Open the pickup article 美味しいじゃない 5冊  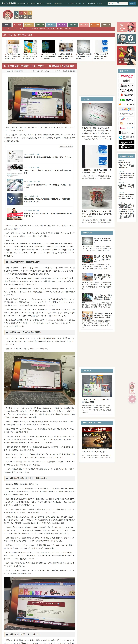coord(97,393)
